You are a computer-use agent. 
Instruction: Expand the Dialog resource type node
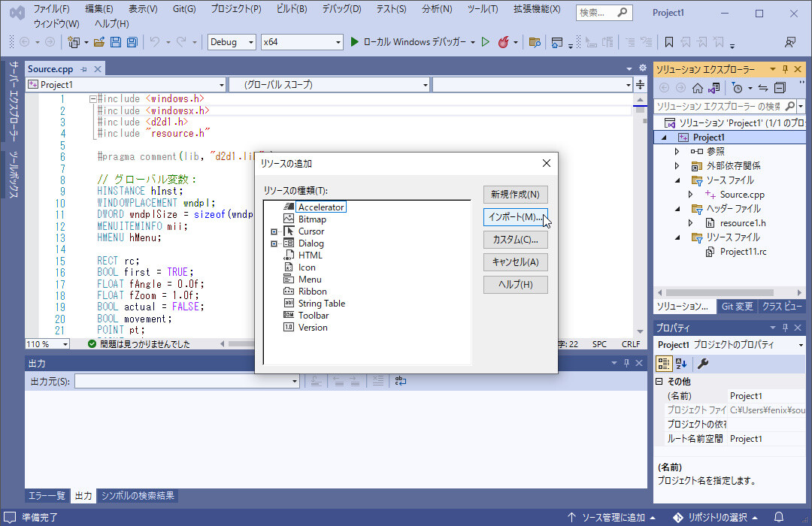(274, 243)
